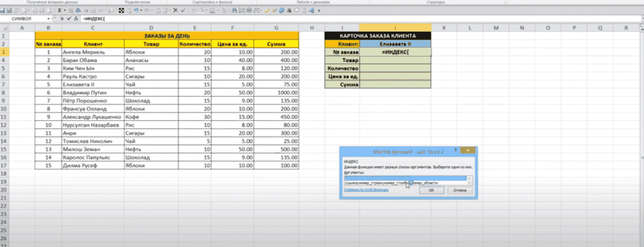Click the speech bubble comment icon
Viewport: 644px width, 247px height.
tap(296, 10)
